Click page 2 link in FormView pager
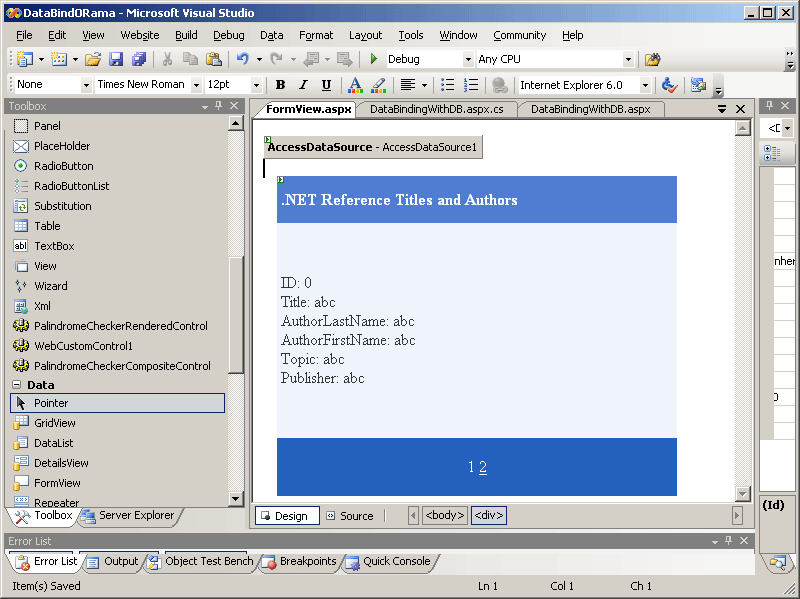 [x=483, y=467]
